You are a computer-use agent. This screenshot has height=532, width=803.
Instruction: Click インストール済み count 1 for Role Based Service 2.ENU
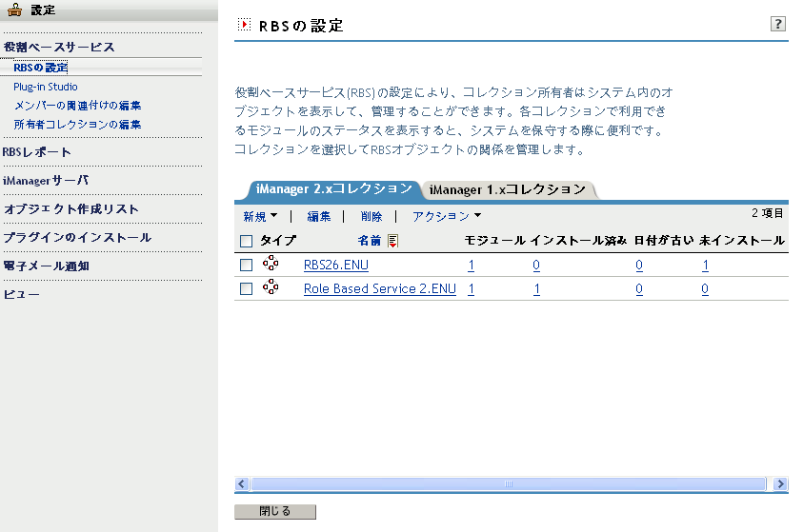pyautogui.click(x=536, y=289)
